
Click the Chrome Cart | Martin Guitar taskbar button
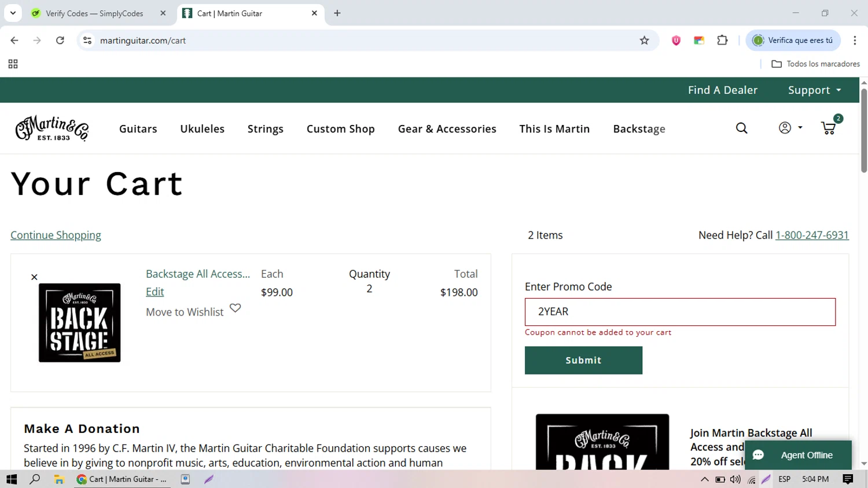click(x=122, y=479)
